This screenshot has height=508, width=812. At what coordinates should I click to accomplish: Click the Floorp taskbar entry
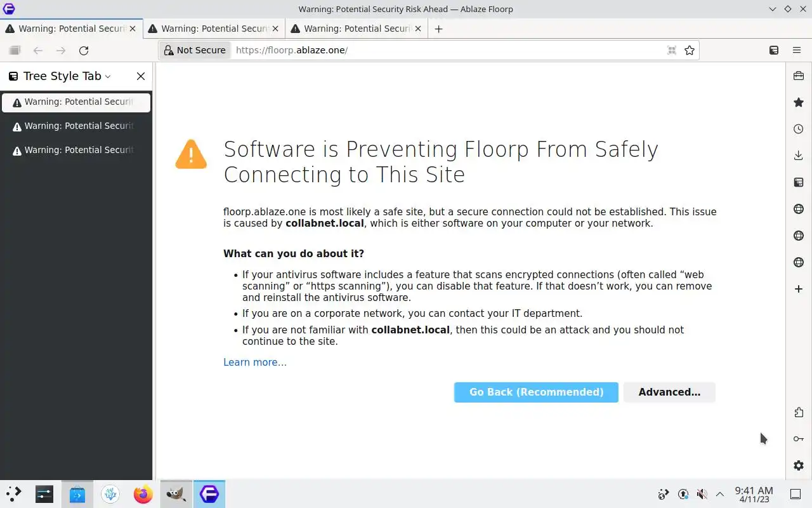coord(209,494)
